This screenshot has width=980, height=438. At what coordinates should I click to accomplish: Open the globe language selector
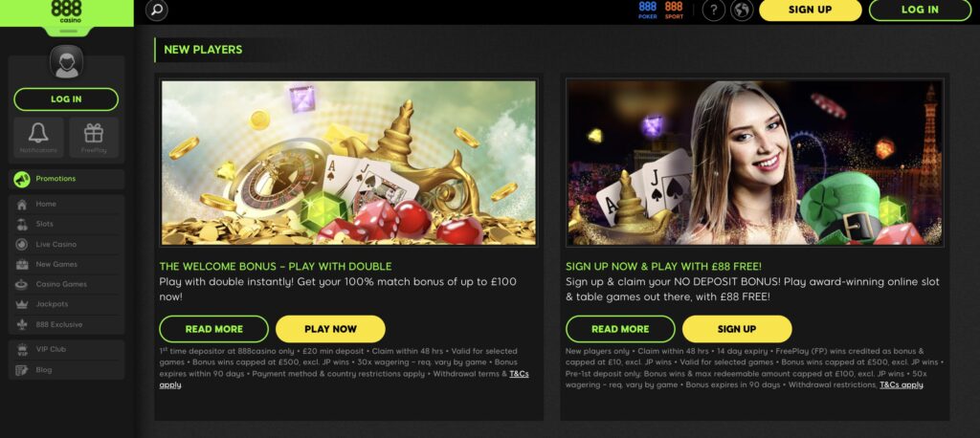click(x=742, y=10)
